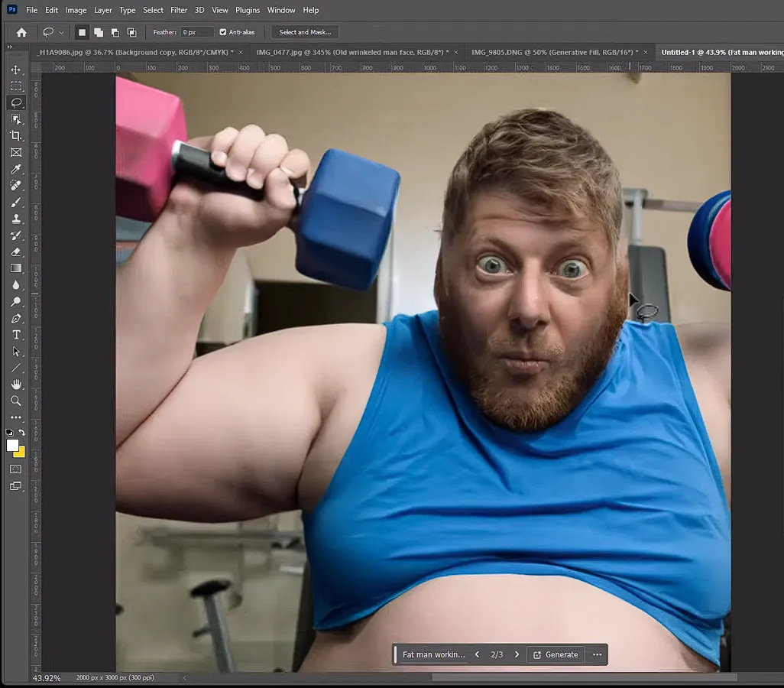
Task: Click the Home icon in the options bar
Action: [21, 31]
